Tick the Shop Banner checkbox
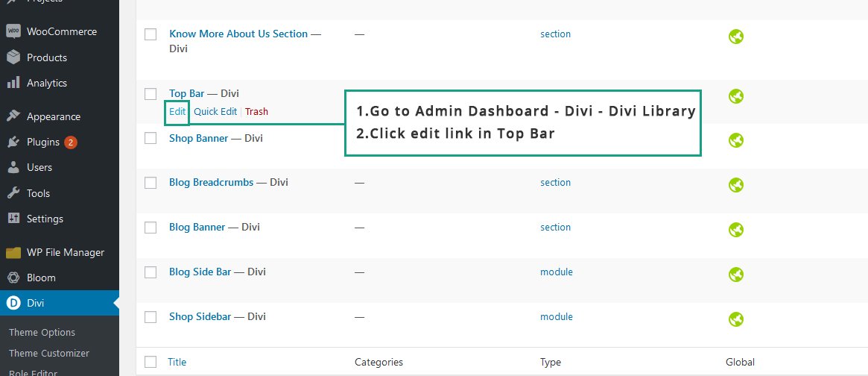This screenshot has height=376, width=868. point(151,138)
